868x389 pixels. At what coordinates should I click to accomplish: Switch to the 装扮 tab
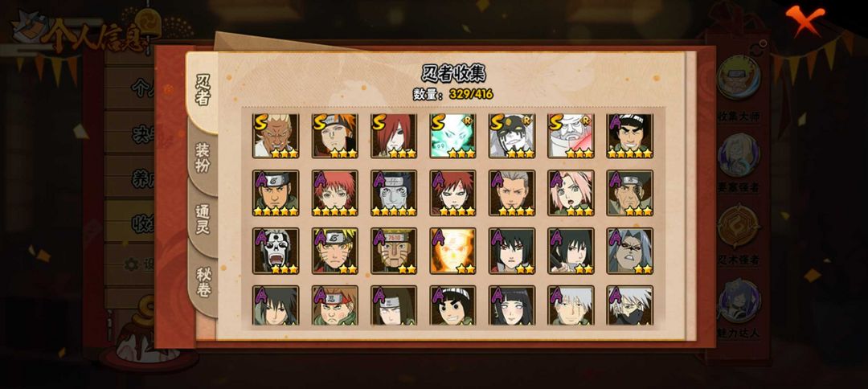(203, 158)
